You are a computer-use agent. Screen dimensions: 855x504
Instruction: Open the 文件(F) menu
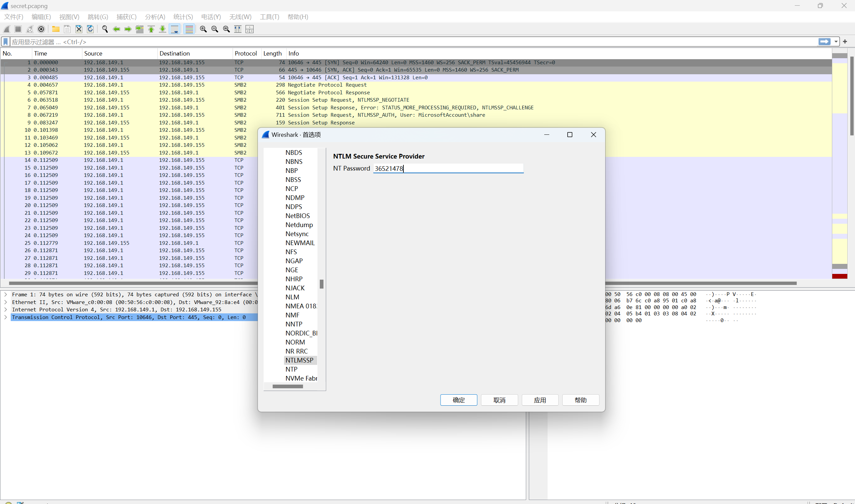coord(14,17)
